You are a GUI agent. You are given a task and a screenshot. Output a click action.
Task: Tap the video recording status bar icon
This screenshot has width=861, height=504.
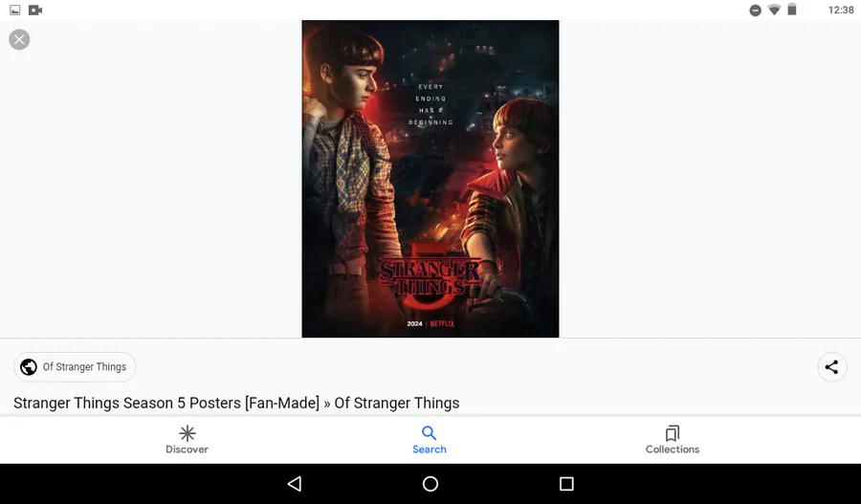pyautogui.click(x=35, y=10)
